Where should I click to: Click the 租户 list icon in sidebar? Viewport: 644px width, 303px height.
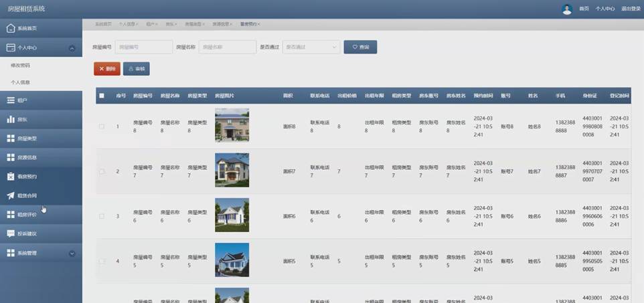click(11, 100)
